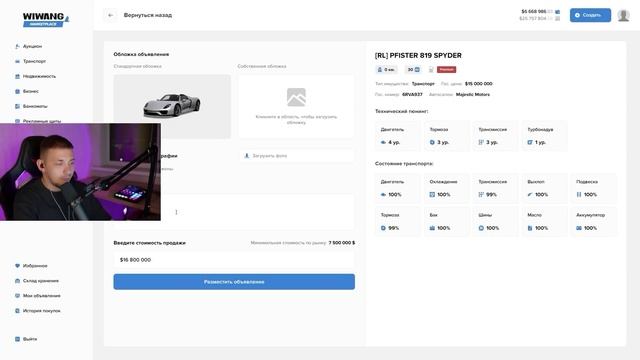Click the Трансмиссия 99% condition card
This screenshot has width=640, height=360.
tap(495, 188)
